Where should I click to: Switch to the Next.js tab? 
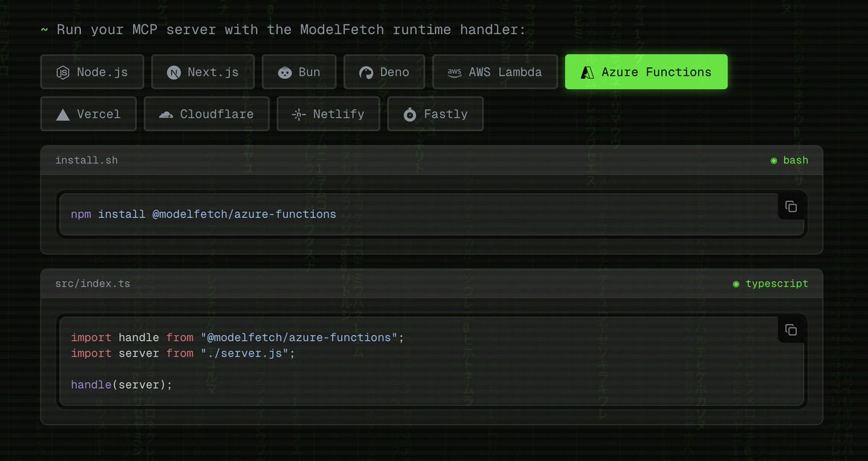pyautogui.click(x=203, y=72)
